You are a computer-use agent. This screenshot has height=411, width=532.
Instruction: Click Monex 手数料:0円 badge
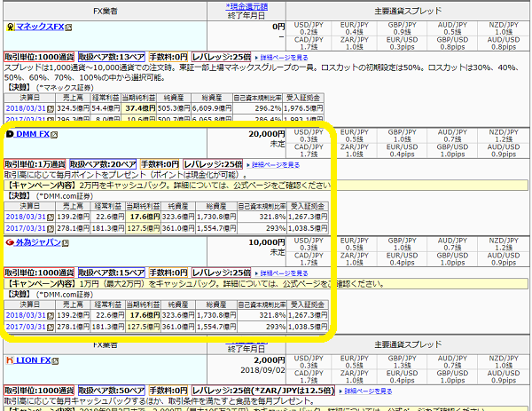pyautogui.click(x=168, y=57)
